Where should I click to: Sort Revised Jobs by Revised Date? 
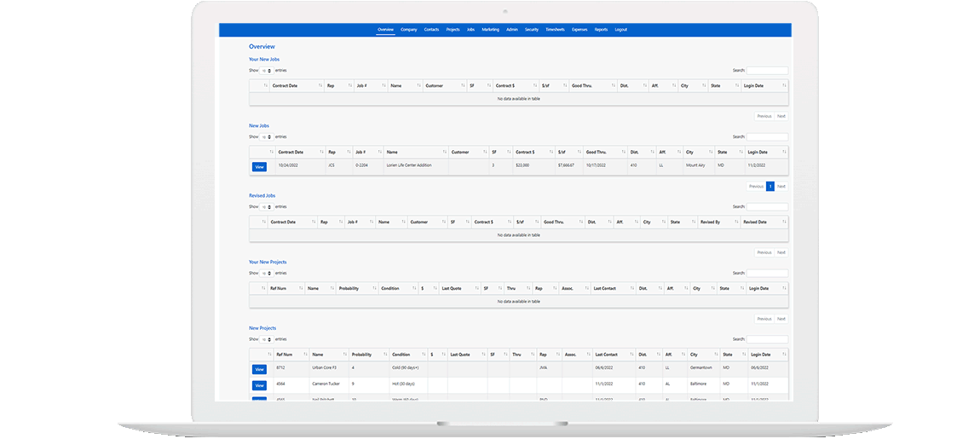click(x=764, y=222)
